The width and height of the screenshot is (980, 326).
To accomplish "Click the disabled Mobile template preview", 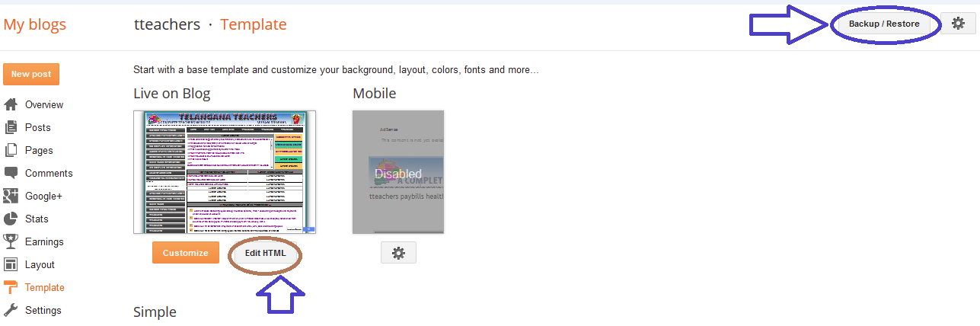I will pyautogui.click(x=398, y=172).
